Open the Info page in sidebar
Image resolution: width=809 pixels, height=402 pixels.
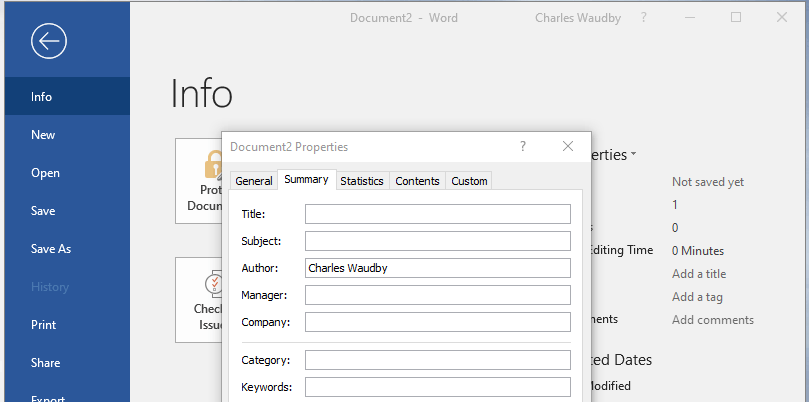68,97
